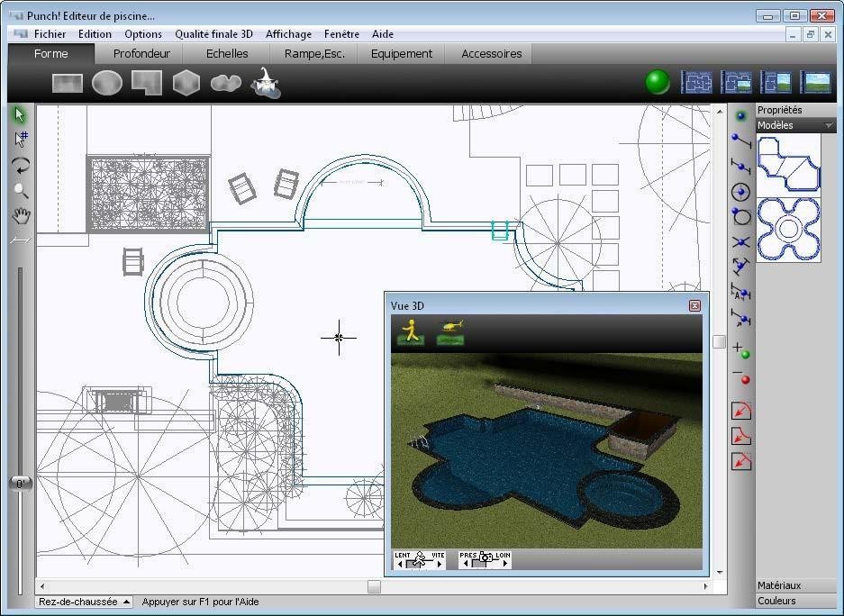Increase walk speed toward VITE

tap(440, 564)
